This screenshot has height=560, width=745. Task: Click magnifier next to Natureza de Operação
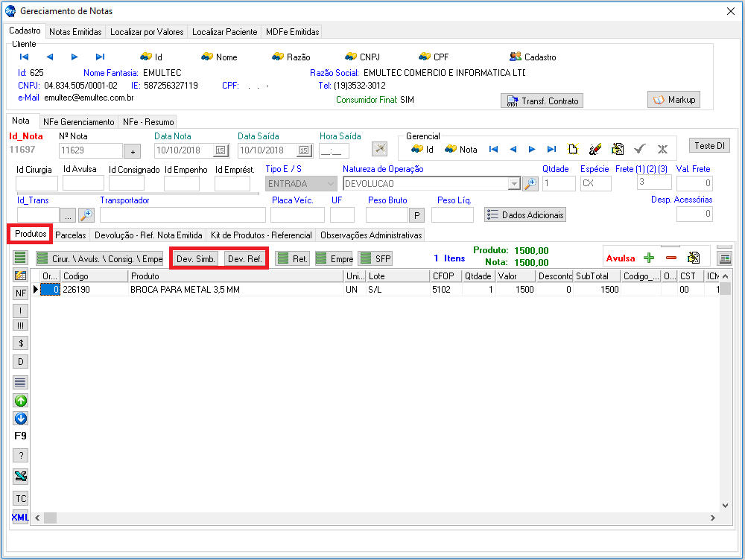pyautogui.click(x=530, y=183)
